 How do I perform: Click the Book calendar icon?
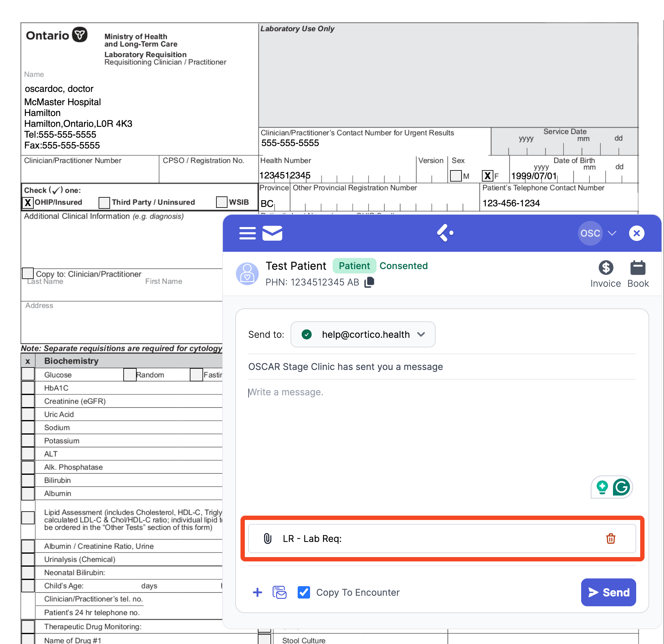tap(638, 268)
